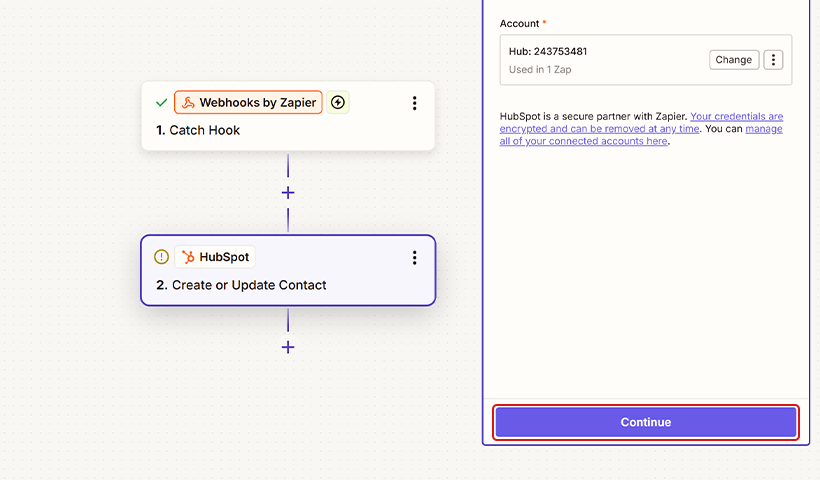Select the Hub: 243753481 account field

click(x=600, y=59)
